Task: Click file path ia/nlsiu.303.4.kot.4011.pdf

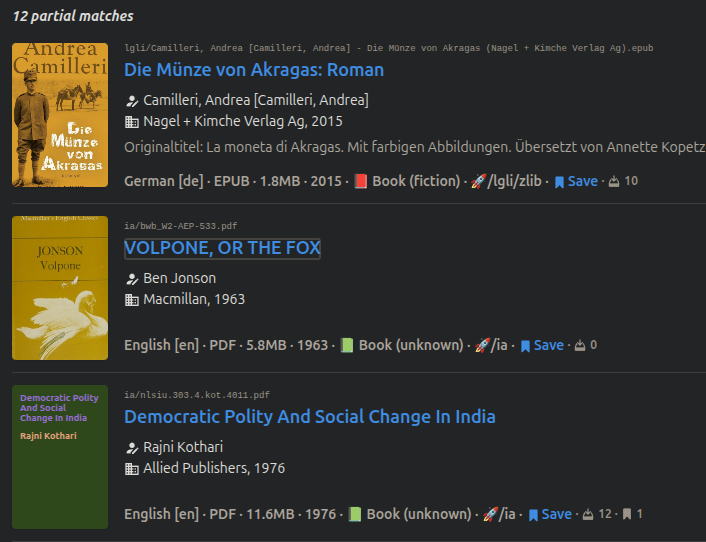Action: coord(197,395)
